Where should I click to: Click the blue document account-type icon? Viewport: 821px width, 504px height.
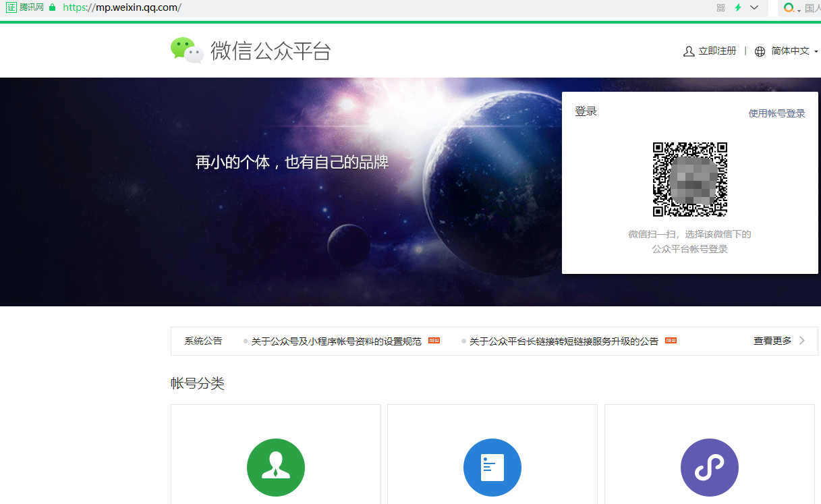[x=492, y=468]
